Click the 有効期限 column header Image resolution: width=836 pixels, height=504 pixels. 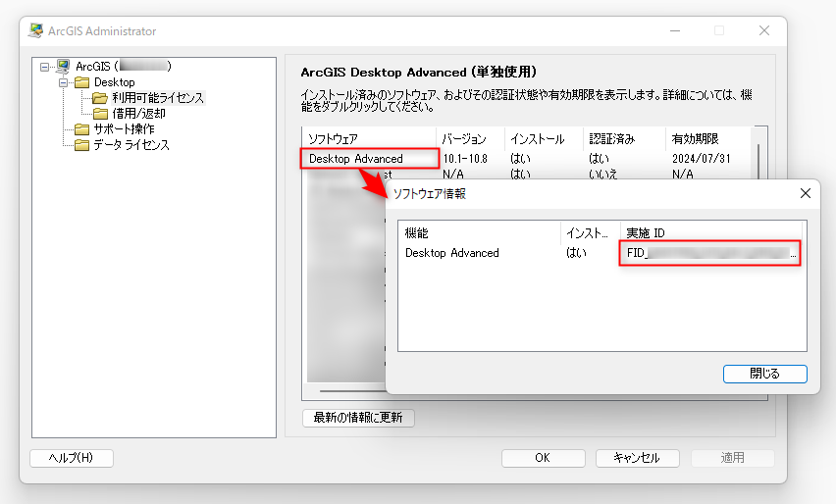point(695,139)
